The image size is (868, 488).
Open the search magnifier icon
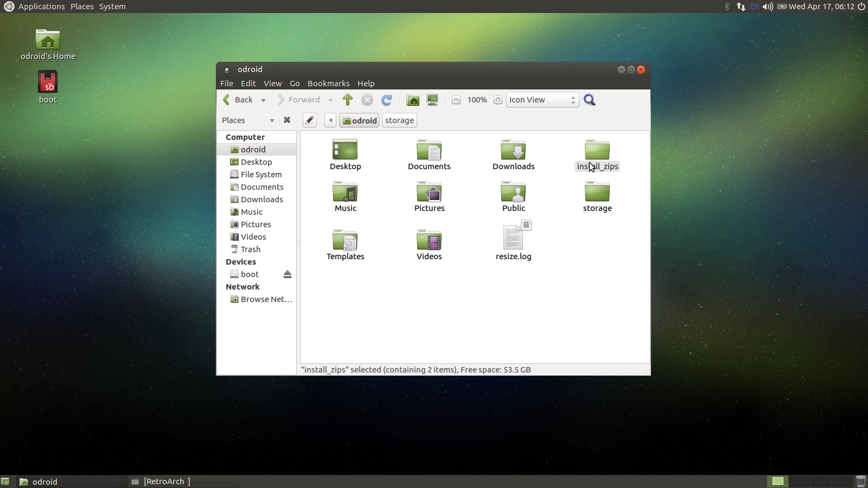tap(590, 100)
